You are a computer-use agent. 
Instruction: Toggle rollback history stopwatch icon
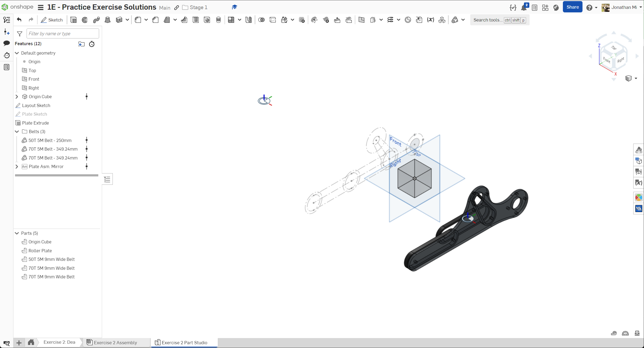click(x=92, y=44)
